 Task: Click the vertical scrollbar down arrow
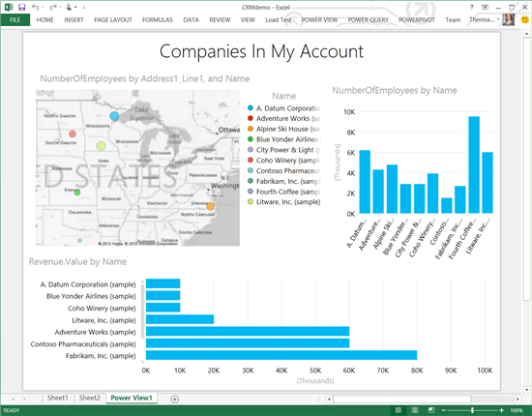(526, 390)
